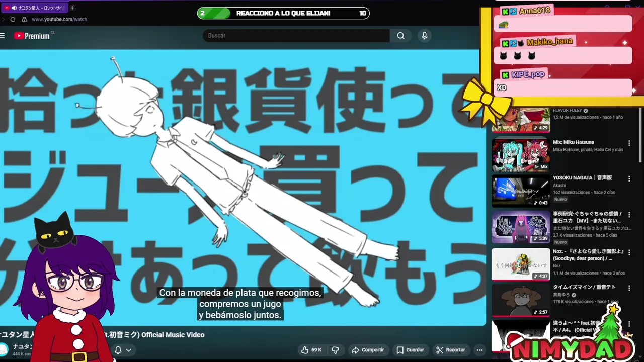
Task: Open options menu for Mix: Miku Hatsune
Action: (x=629, y=143)
